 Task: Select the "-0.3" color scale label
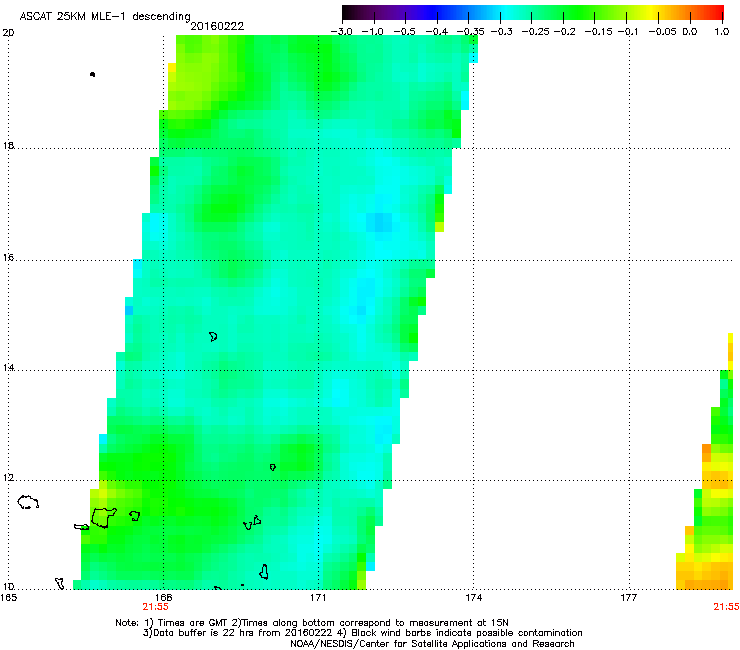(501, 32)
